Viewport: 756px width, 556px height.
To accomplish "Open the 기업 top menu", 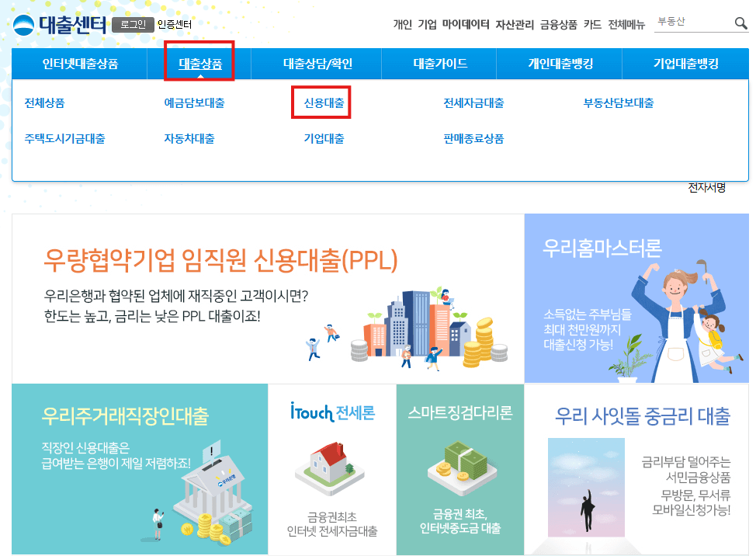I will [x=427, y=25].
